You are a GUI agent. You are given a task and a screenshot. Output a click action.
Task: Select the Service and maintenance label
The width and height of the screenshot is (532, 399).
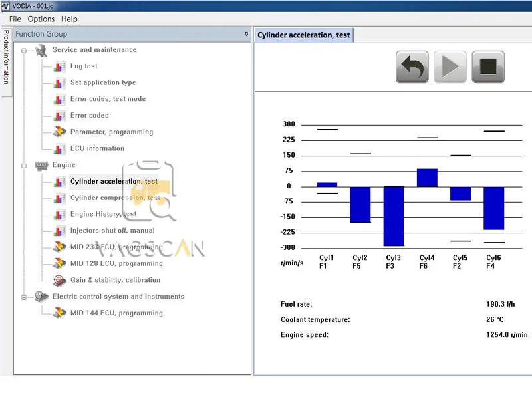coord(94,49)
